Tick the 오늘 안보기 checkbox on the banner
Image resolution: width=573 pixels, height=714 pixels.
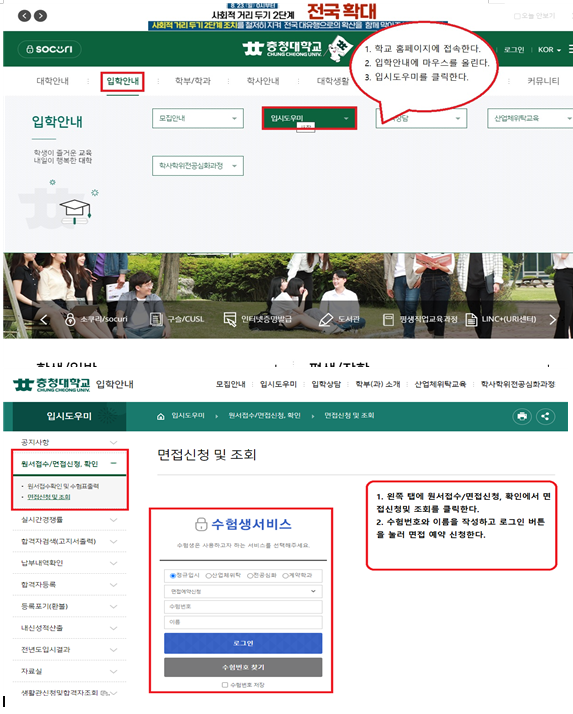517,16
